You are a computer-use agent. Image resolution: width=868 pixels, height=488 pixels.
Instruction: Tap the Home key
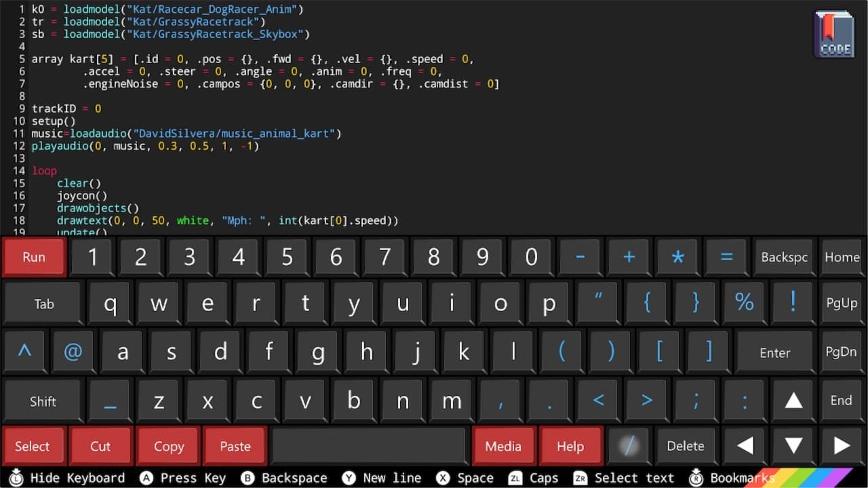842,257
